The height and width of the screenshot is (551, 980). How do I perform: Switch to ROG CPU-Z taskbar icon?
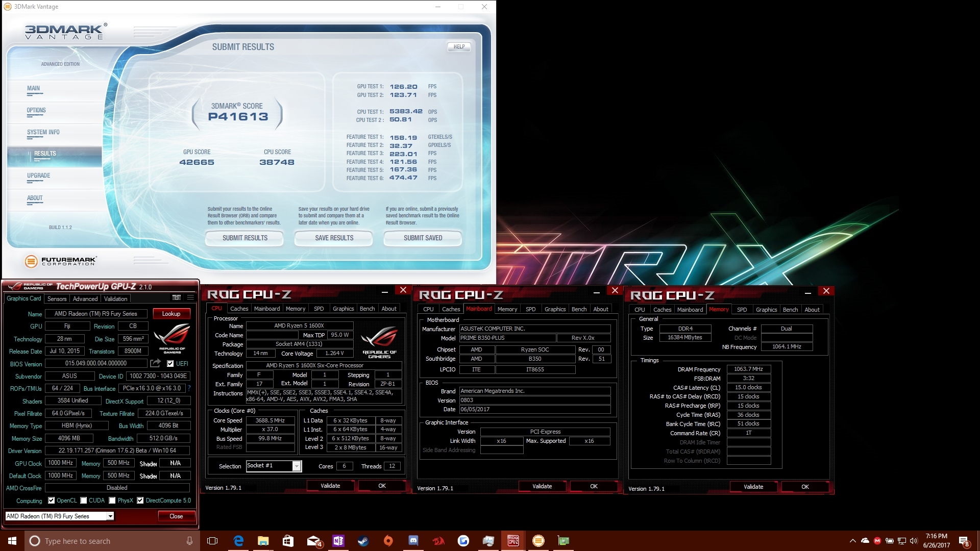point(513,541)
